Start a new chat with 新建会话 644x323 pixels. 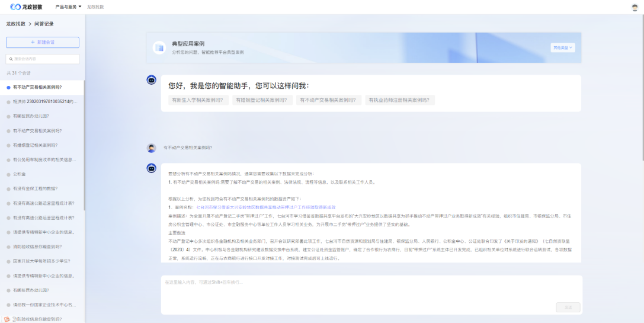[x=43, y=42]
